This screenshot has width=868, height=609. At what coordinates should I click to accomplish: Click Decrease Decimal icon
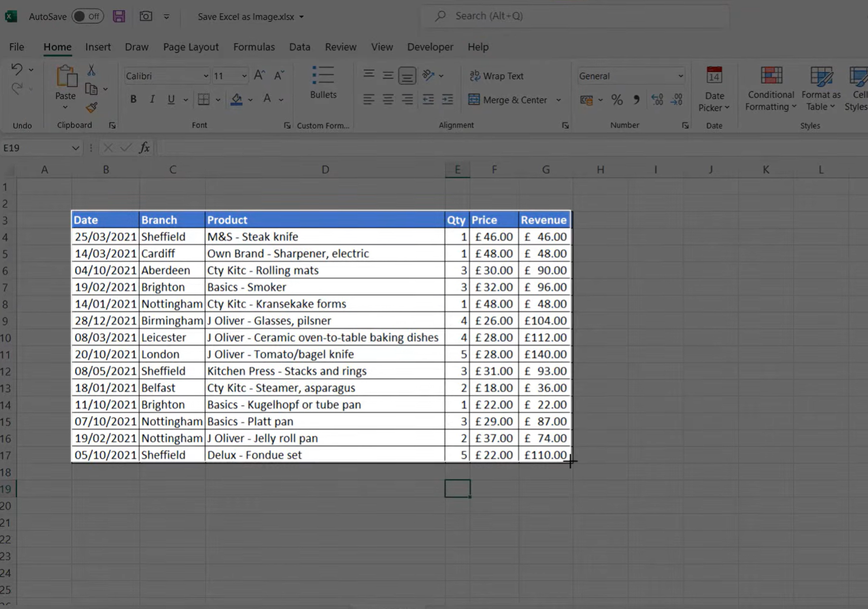677,100
